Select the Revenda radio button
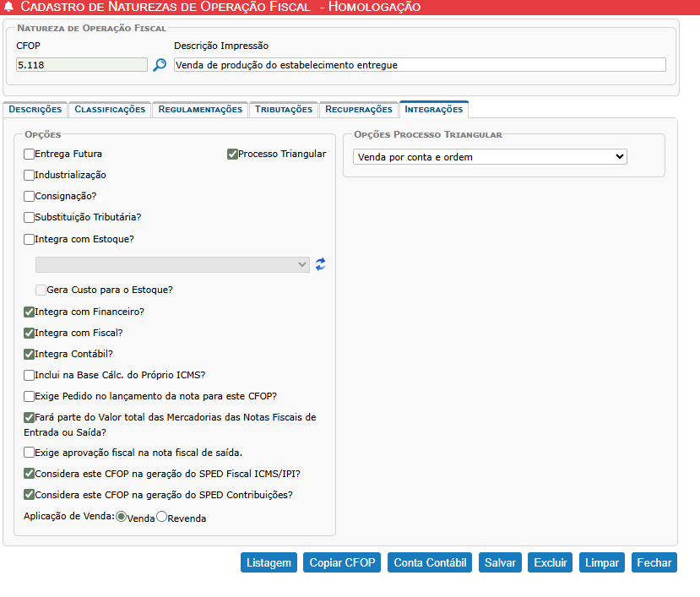 coord(162,518)
